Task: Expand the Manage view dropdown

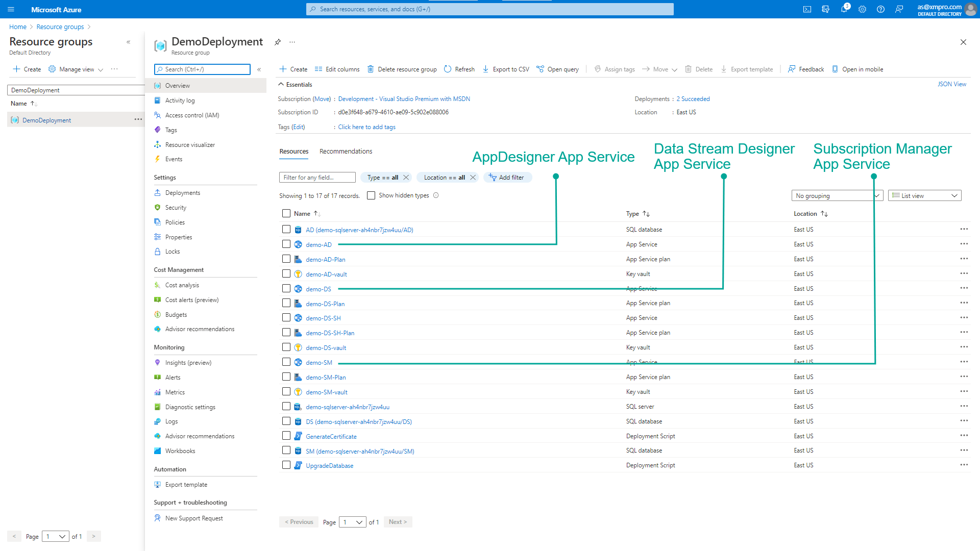Action: [76, 69]
